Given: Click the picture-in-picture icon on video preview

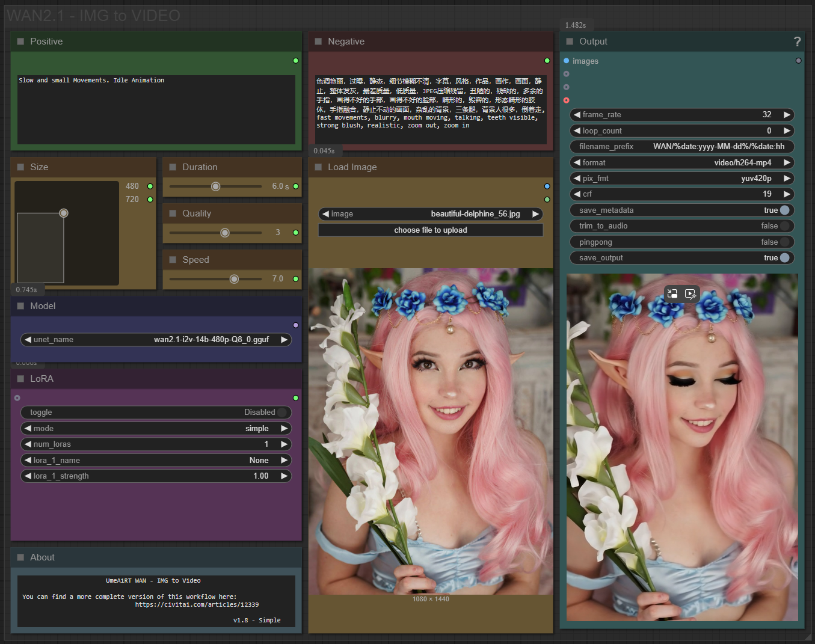Looking at the screenshot, I should (x=672, y=293).
